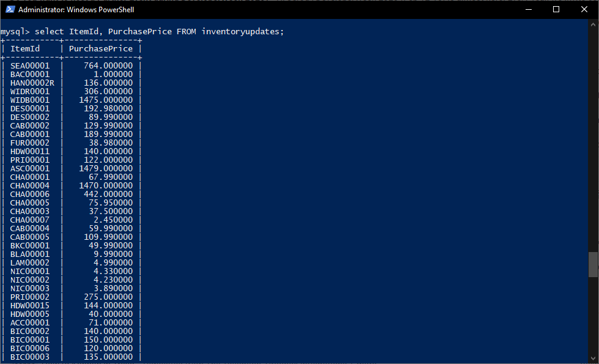Click the 1475.000000 price value
This screenshot has height=364, width=599.
click(106, 100)
